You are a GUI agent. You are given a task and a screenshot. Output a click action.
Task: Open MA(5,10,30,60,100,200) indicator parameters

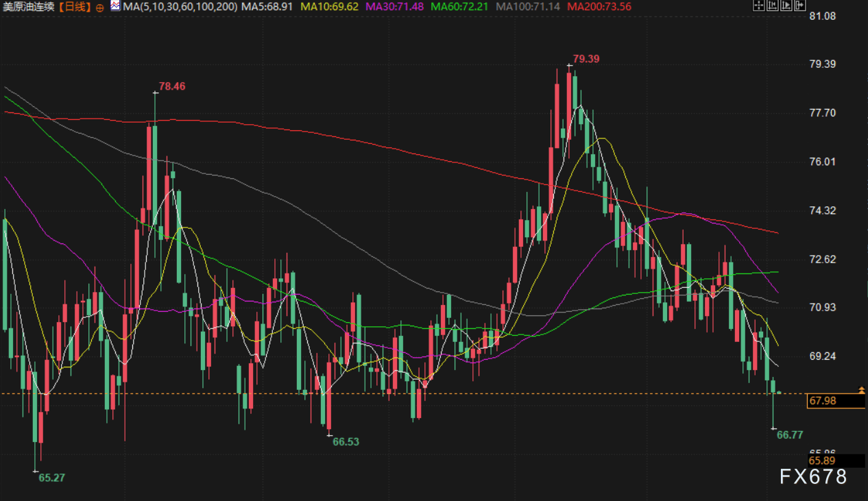tap(180, 7)
